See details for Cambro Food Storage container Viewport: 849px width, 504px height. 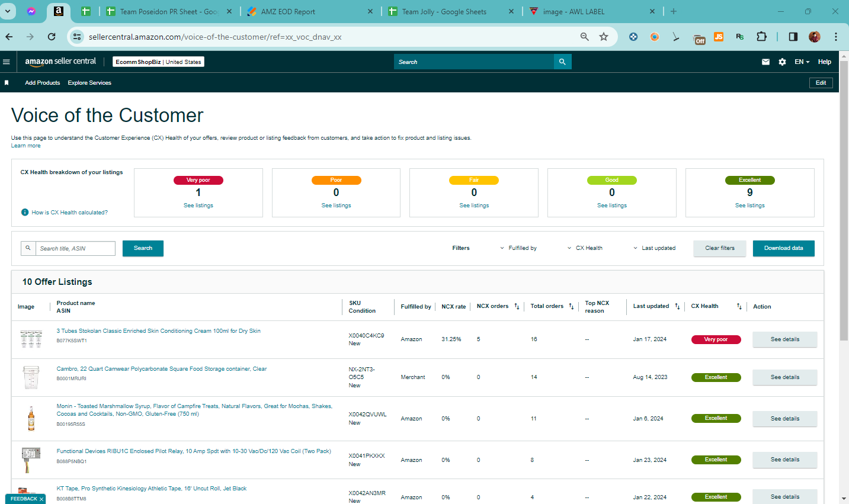[785, 377]
